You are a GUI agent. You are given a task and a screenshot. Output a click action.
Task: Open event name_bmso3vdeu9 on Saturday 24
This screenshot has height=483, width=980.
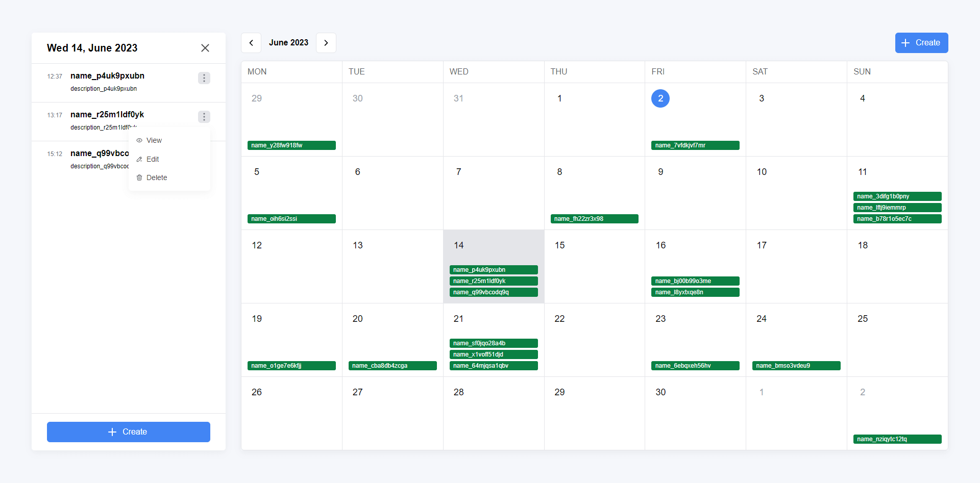(x=796, y=366)
